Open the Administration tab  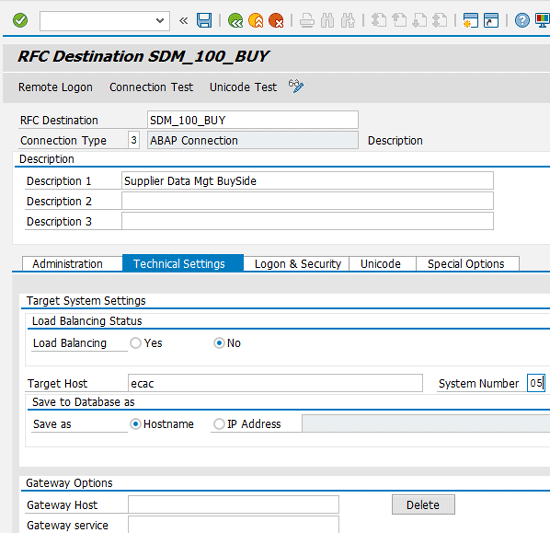click(67, 264)
